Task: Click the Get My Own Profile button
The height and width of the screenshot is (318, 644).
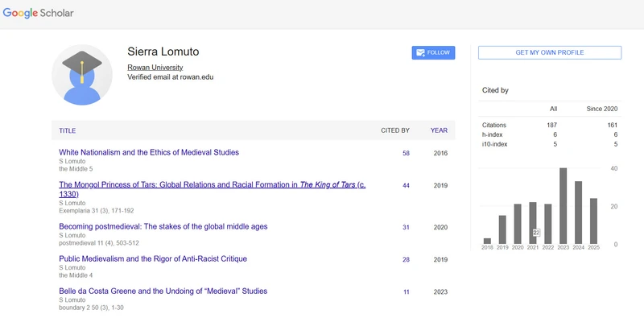Action: (x=550, y=52)
